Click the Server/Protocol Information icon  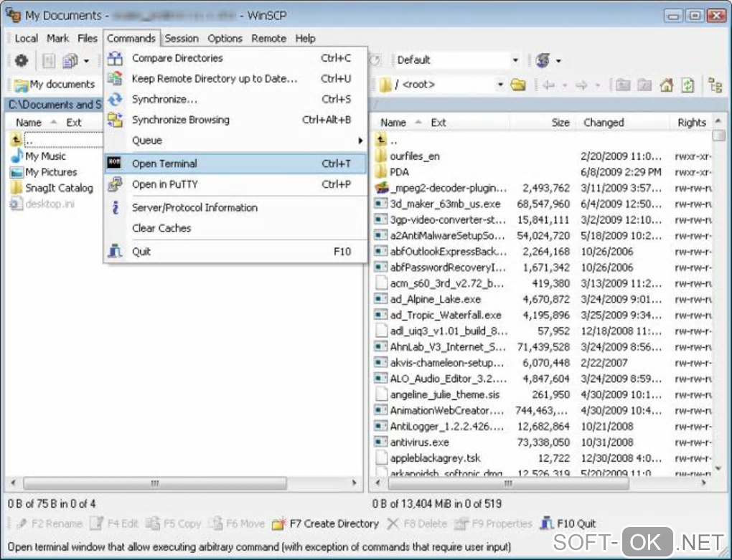116,207
